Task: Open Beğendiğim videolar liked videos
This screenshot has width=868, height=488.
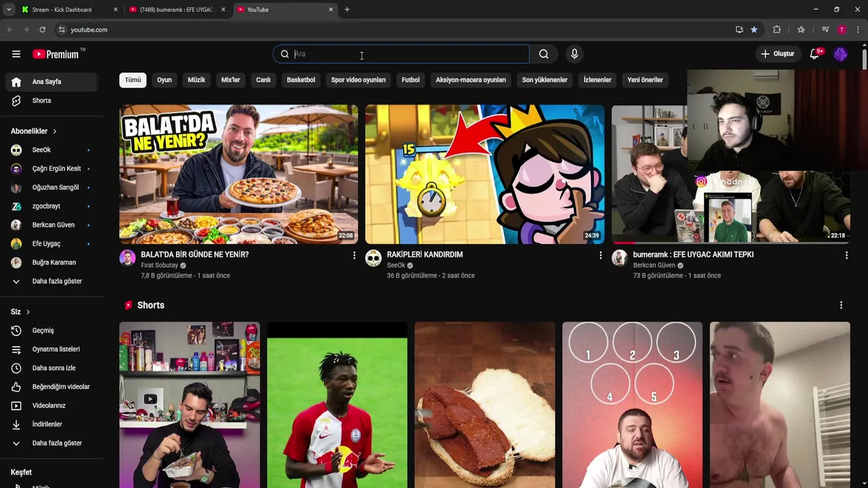Action: [x=52, y=387]
